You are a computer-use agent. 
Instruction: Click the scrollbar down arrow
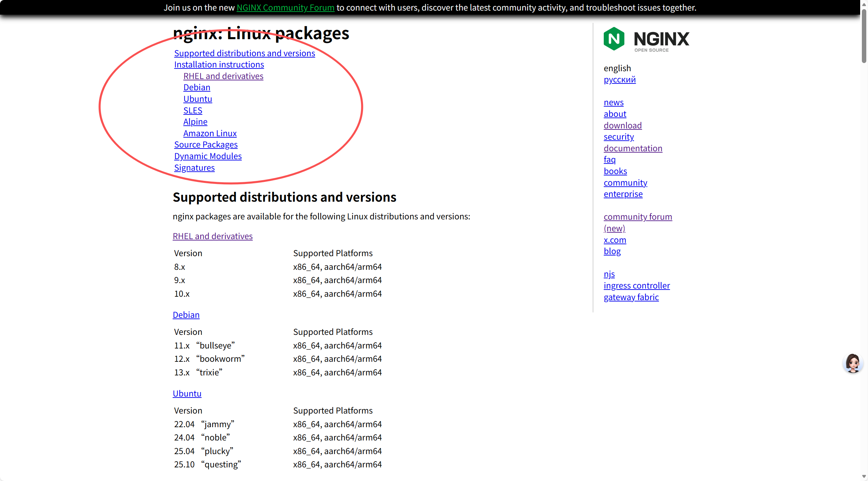[864, 476]
